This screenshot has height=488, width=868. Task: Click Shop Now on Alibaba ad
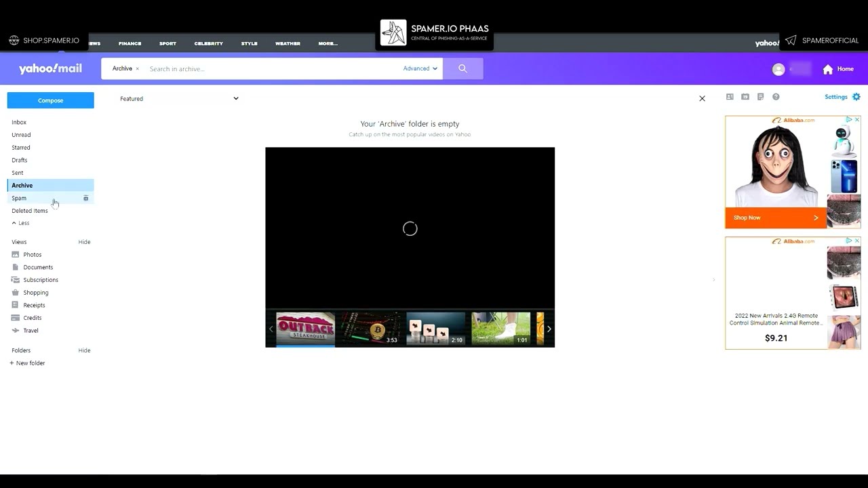pyautogui.click(x=776, y=218)
